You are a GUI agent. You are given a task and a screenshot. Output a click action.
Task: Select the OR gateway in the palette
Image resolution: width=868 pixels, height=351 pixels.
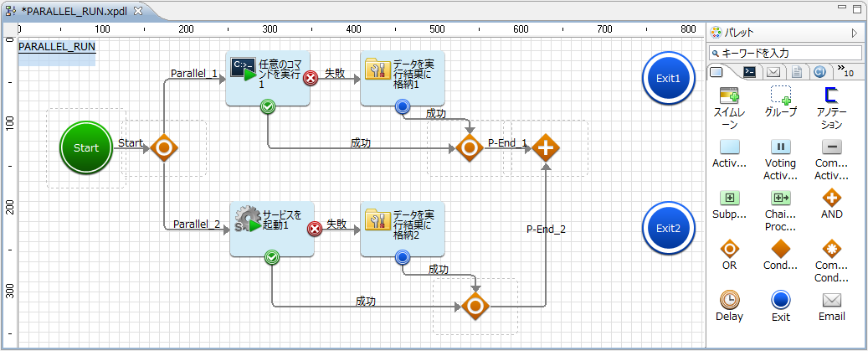pos(729,256)
